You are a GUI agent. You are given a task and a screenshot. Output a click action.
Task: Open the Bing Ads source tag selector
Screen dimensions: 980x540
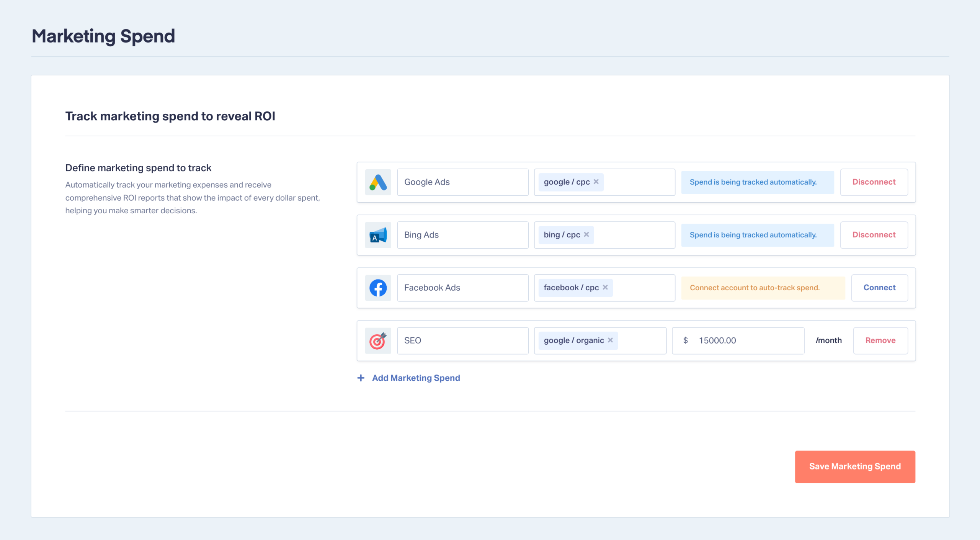[604, 235]
